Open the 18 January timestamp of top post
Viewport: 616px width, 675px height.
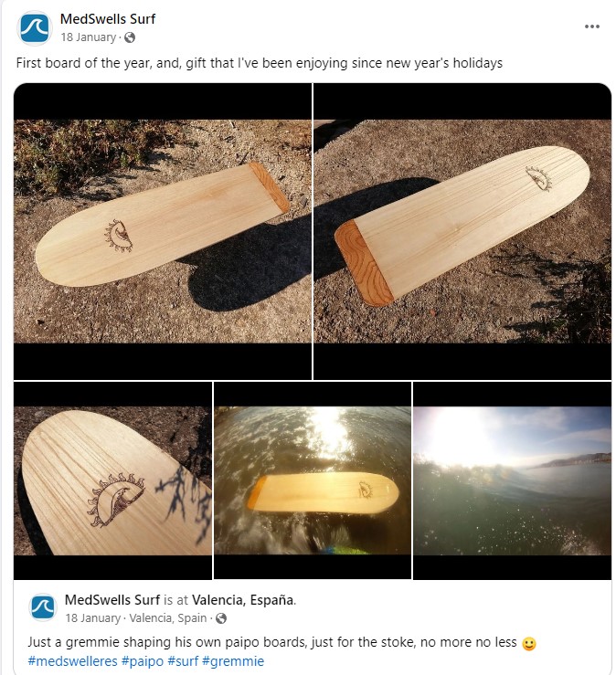coord(89,37)
